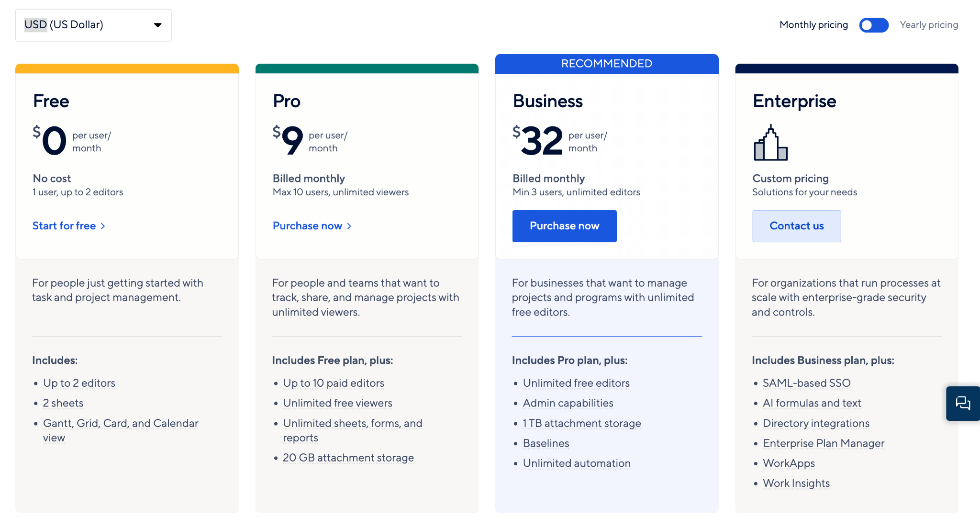
Task: Click the SAML-based SSO feature link
Action: tap(806, 383)
